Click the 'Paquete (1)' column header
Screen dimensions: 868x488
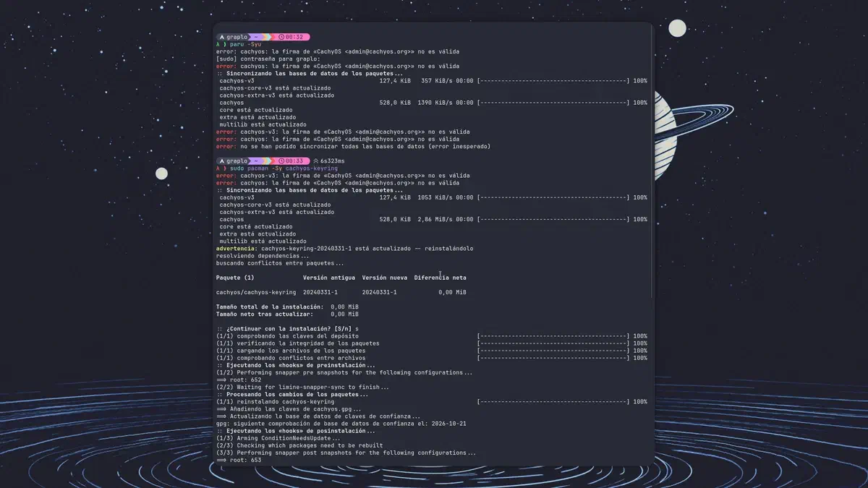(235, 278)
